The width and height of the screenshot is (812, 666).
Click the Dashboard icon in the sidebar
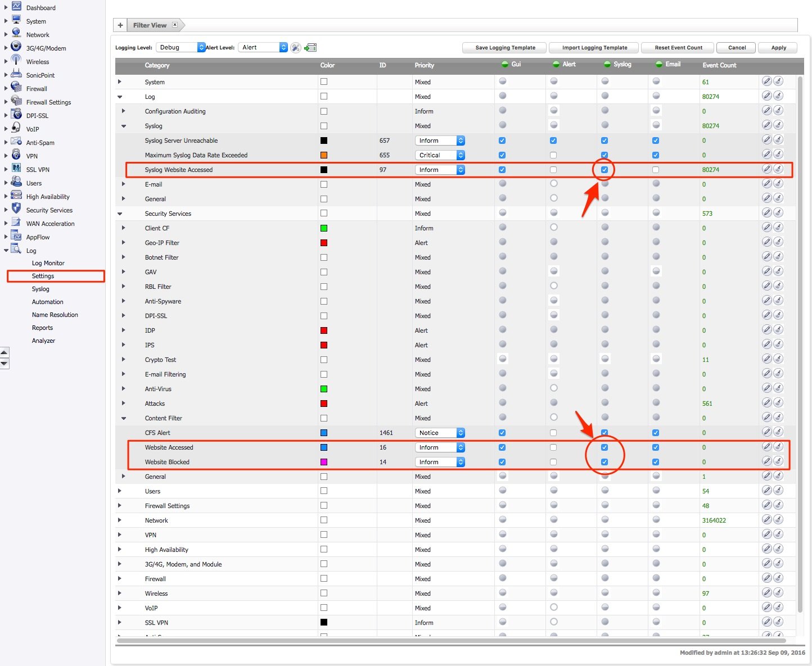click(16, 6)
